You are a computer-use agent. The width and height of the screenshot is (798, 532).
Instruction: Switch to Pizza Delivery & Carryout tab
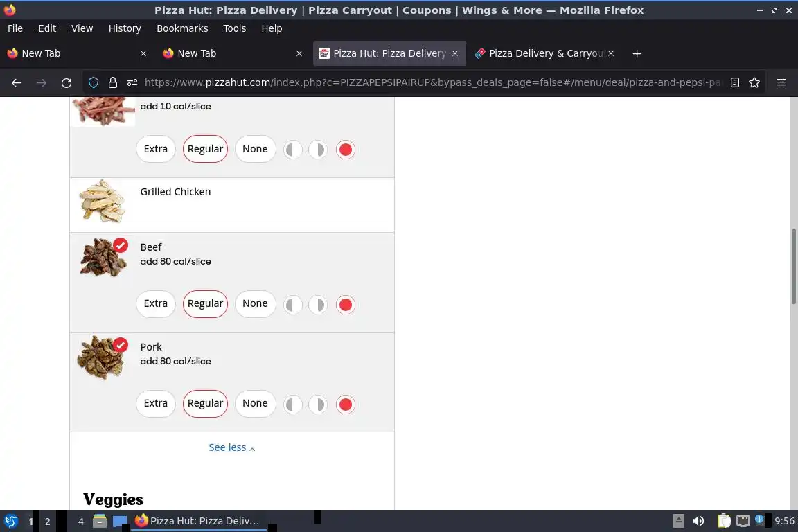click(x=544, y=53)
